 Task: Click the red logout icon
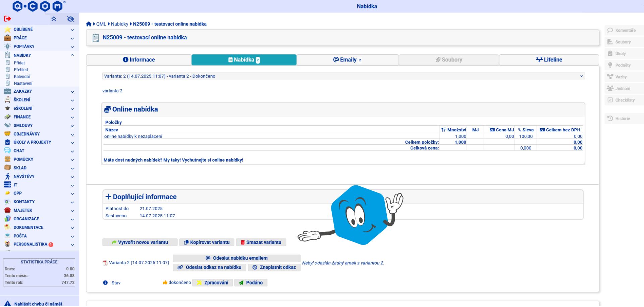(x=7, y=19)
